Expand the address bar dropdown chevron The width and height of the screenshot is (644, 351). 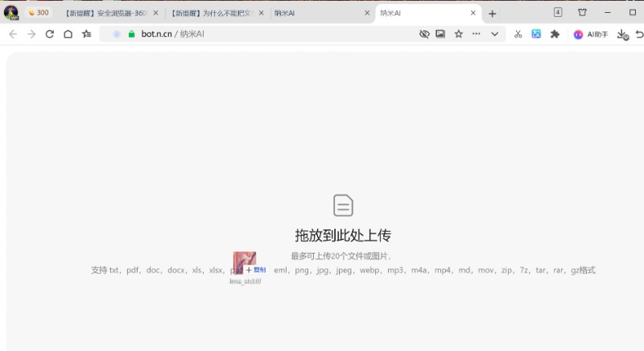(494, 34)
